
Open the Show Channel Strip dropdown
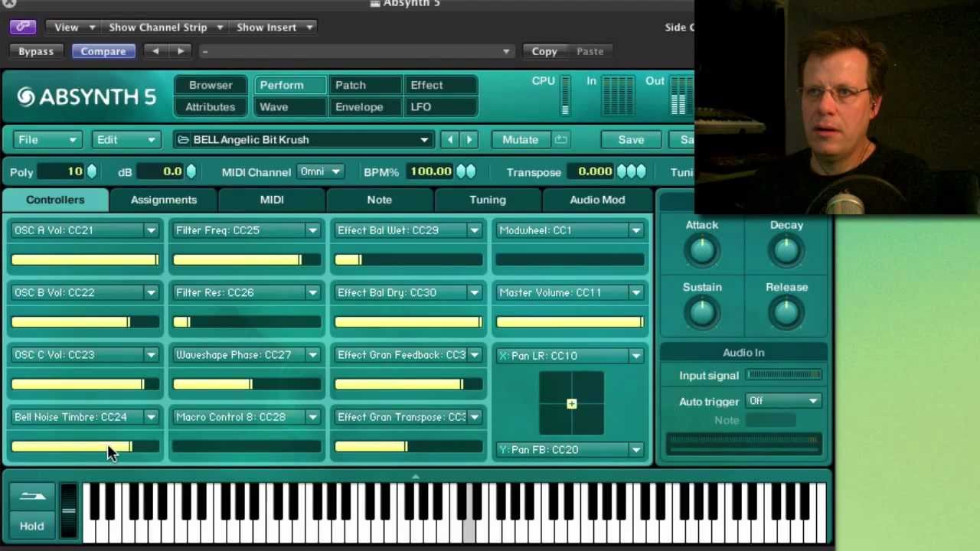coord(165,28)
